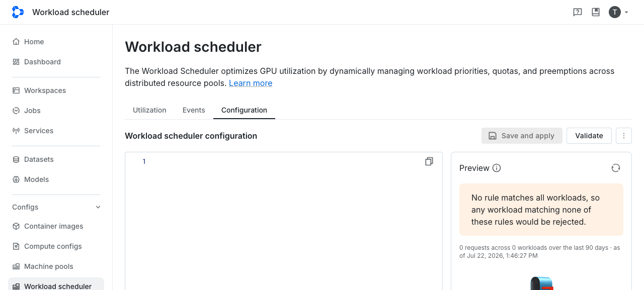Click the Validate button

pos(589,136)
